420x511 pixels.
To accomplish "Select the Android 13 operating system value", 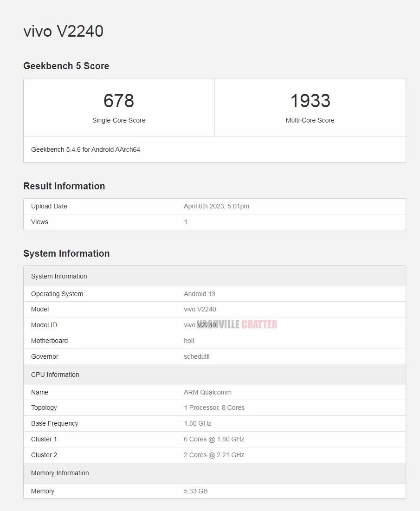I will pyautogui.click(x=200, y=294).
